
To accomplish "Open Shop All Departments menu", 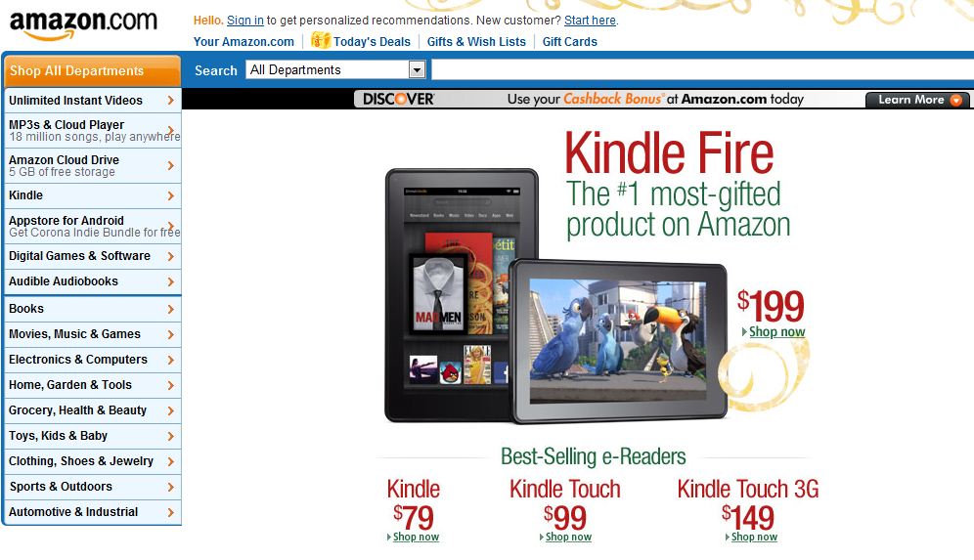I will pyautogui.click(x=92, y=70).
